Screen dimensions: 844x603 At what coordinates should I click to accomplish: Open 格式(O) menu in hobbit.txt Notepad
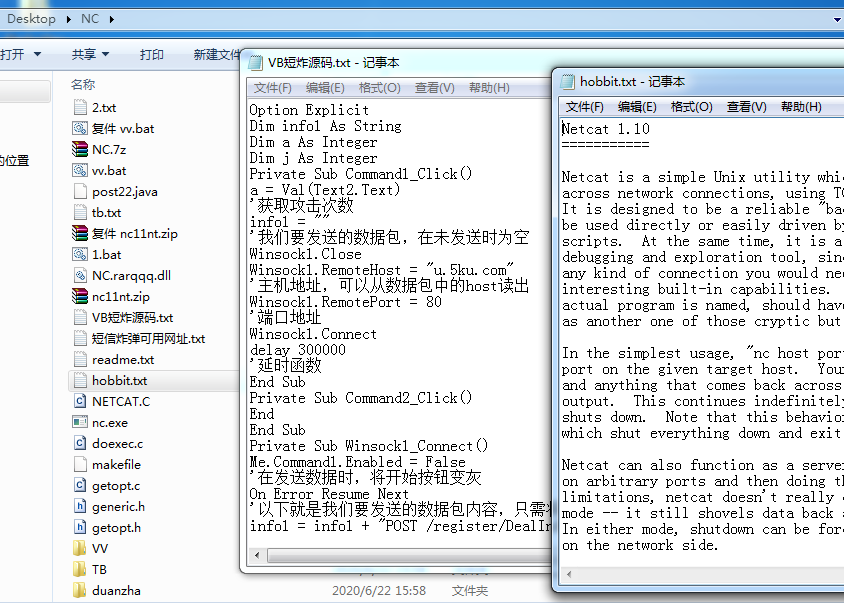[x=692, y=107]
